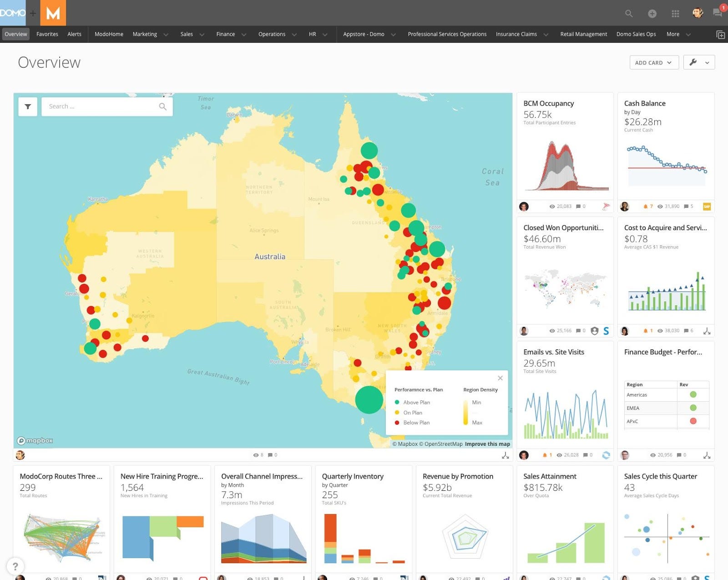Screen dimensions: 728x580
Task: Expand the Finance menu chevron
Action: coord(244,35)
